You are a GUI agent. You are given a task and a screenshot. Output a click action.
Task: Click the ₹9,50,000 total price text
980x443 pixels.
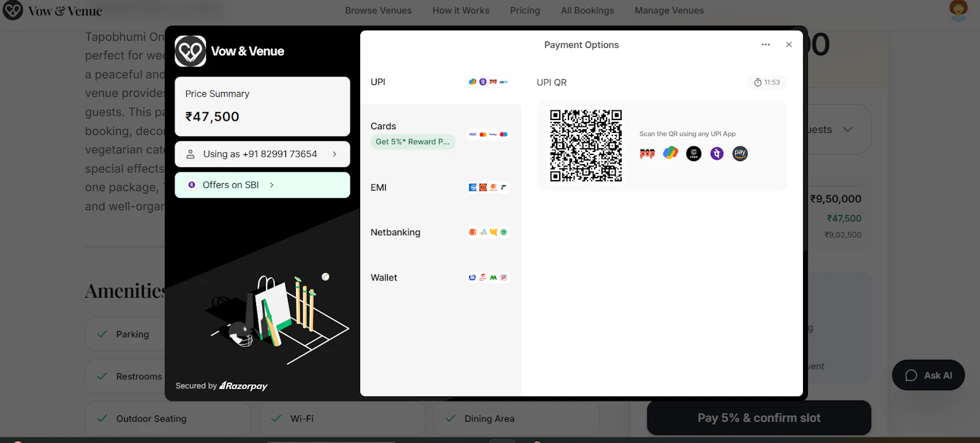[x=835, y=199]
